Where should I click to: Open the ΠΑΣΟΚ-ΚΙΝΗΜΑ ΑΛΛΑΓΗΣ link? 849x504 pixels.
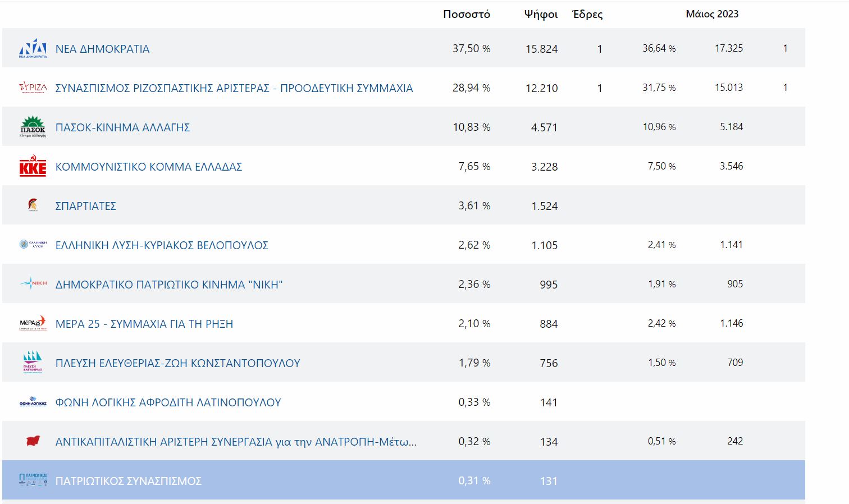122,127
